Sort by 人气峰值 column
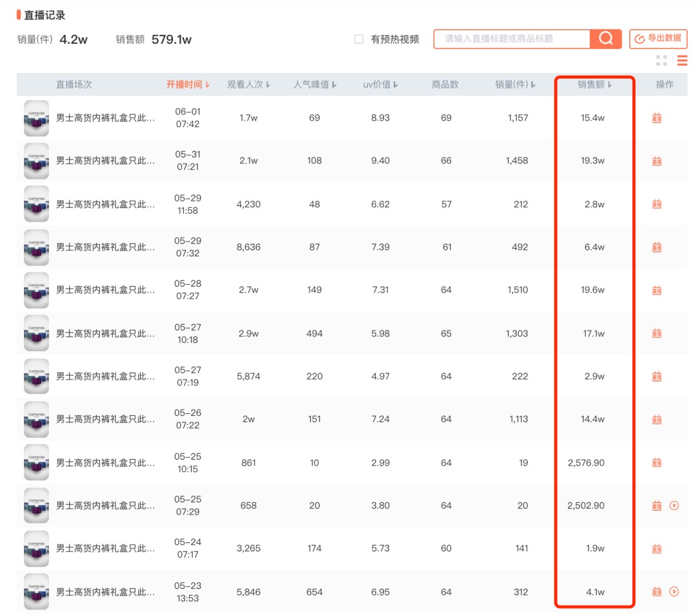 coord(314,85)
